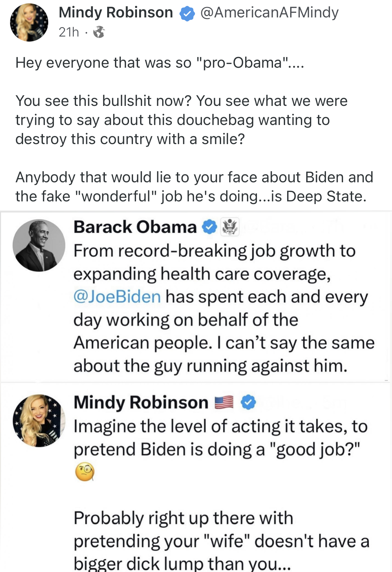Click the "Hey everyone that was so pro-Obama" text

159,63
